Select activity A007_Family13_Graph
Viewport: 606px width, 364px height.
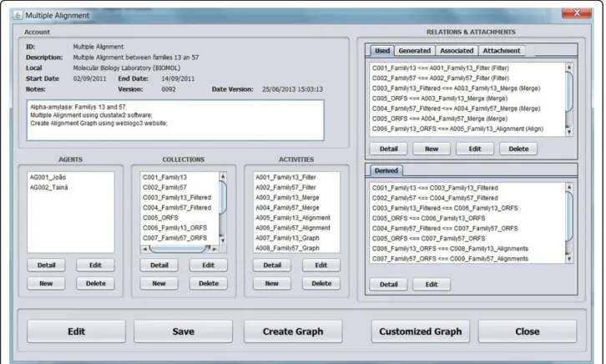(287, 238)
